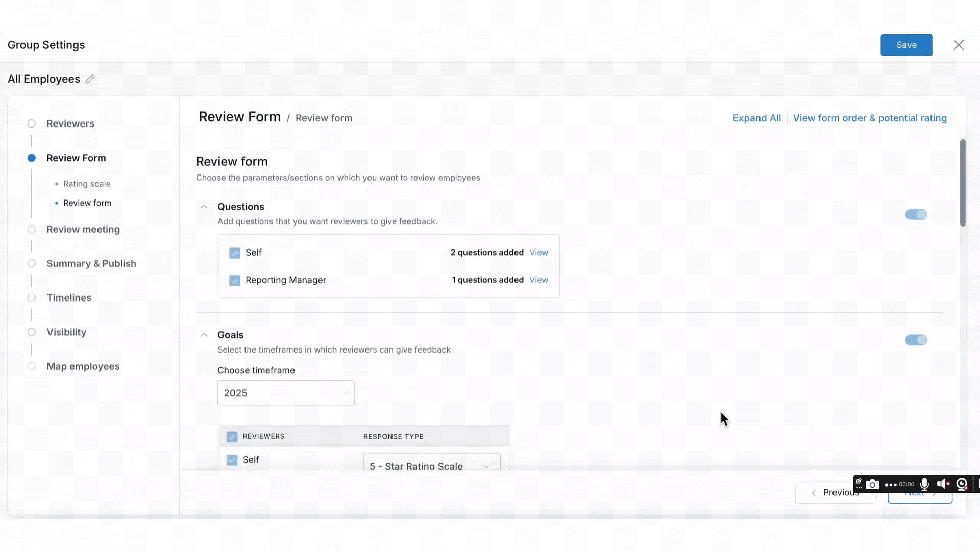Click the muted speaker icon in recorder bar
The width and height of the screenshot is (980, 551).
(x=943, y=484)
